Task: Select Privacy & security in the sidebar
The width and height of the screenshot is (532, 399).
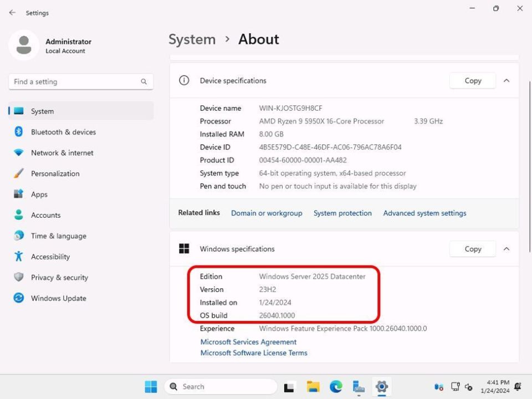Action: click(58, 277)
